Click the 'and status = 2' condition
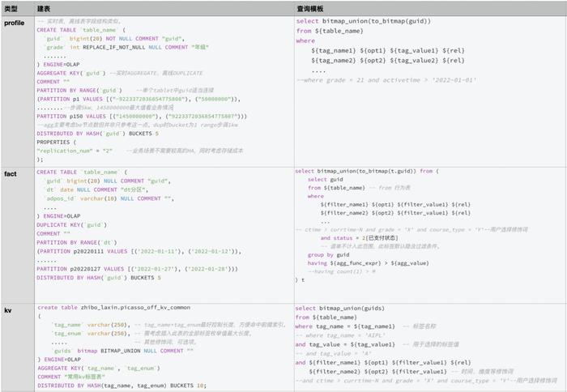This screenshot has width=567, height=392. (x=359, y=238)
